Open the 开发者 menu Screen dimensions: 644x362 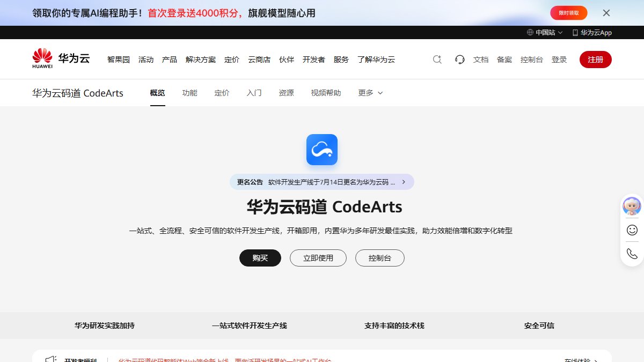314,60
